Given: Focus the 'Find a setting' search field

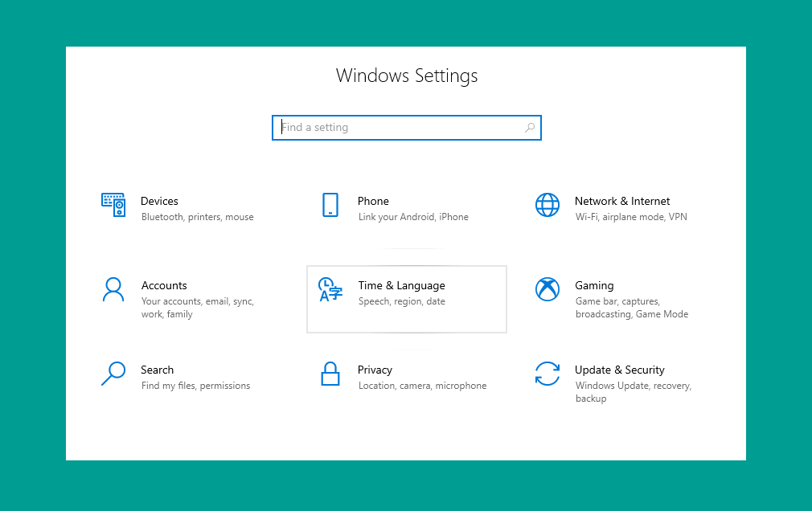Looking at the screenshot, I should 407,128.
